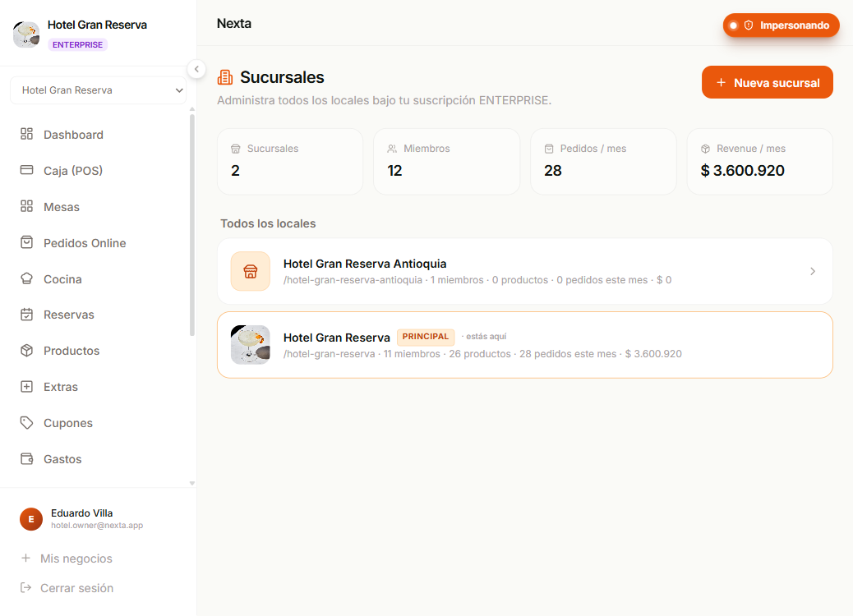
Task: Click the cocktail thumbnail of principal branch
Action: 251,345
